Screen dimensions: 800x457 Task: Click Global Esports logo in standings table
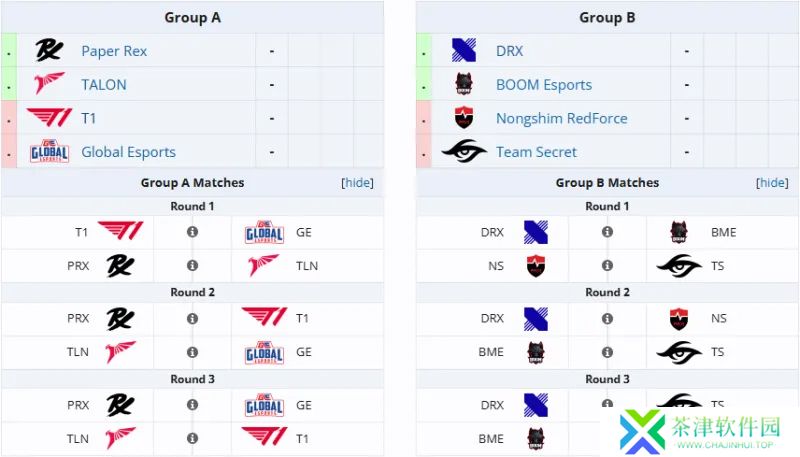(x=49, y=151)
